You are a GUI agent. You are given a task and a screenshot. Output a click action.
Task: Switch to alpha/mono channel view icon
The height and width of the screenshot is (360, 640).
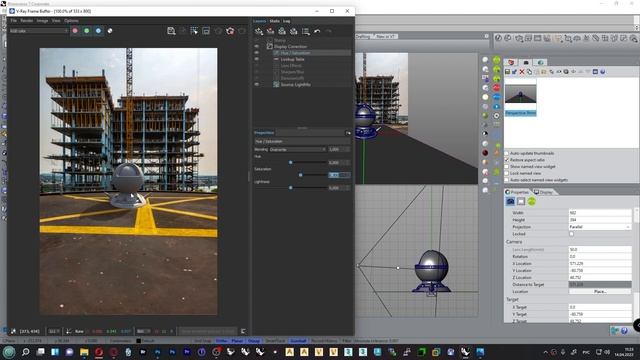point(110,31)
